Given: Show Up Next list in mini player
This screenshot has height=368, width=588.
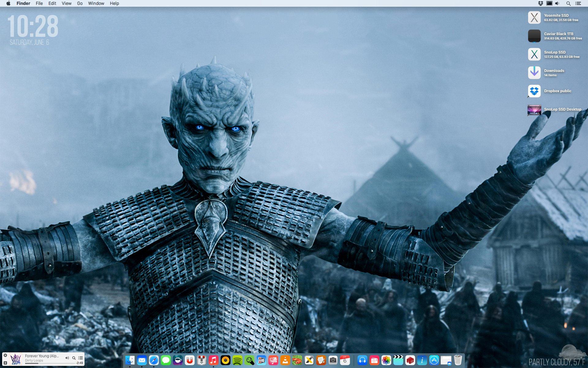Looking at the screenshot, I should [81, 358].
